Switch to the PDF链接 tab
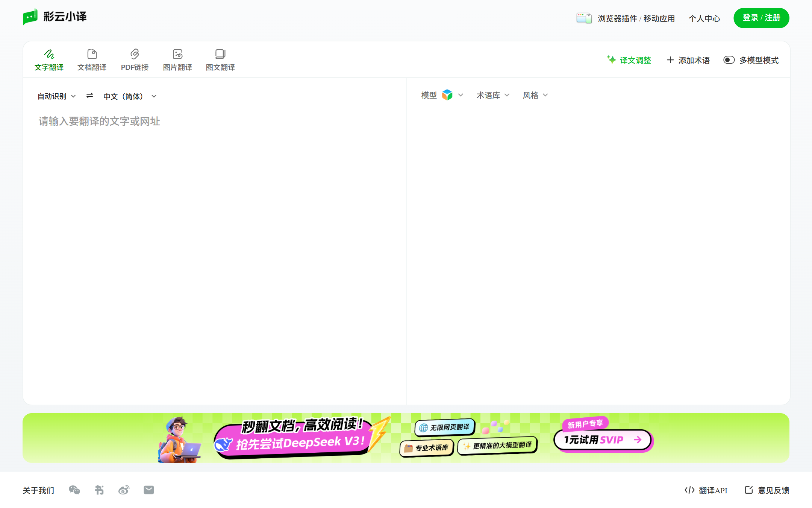This screenshot has width=812, height=508. (x=135, y=60)
